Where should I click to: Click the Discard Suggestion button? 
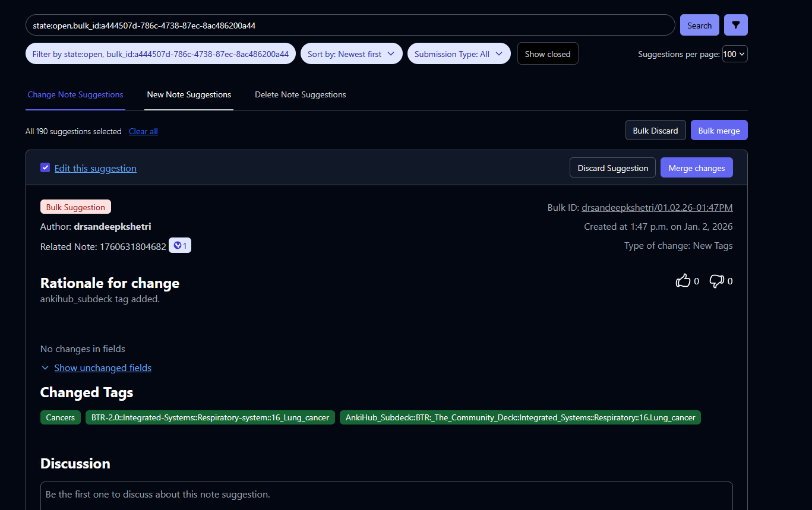(612, 168)
